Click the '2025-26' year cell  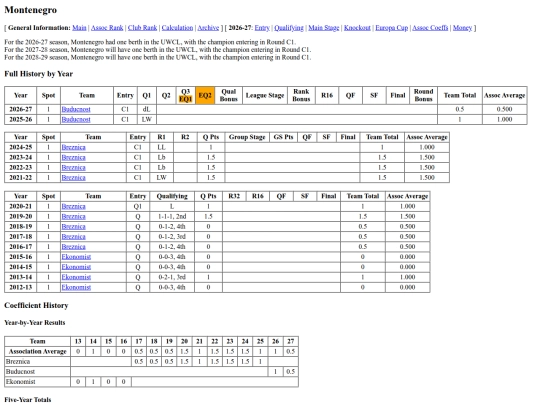[x=20, y=120]
